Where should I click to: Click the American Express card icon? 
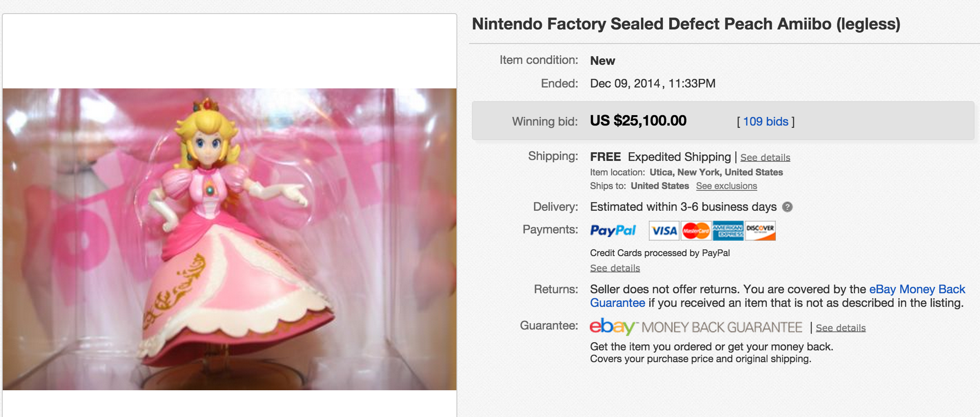point(728,231)
